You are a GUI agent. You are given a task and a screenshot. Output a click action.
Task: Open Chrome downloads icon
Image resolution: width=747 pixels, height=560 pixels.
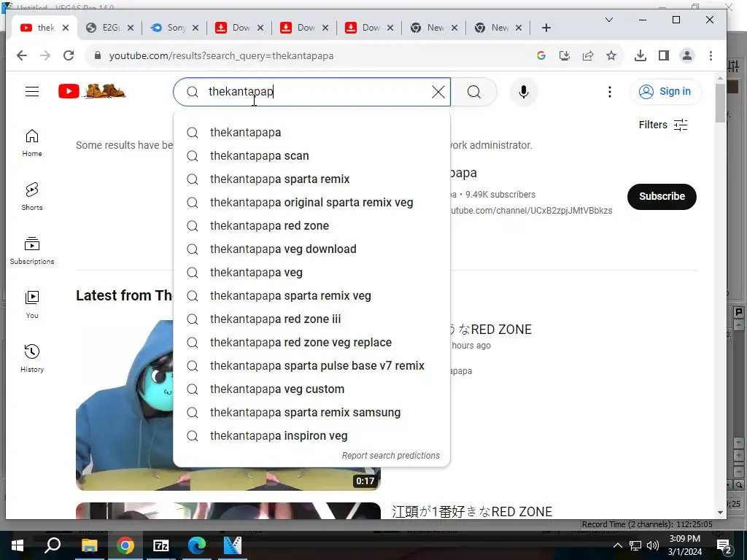[x=640, y=55]
